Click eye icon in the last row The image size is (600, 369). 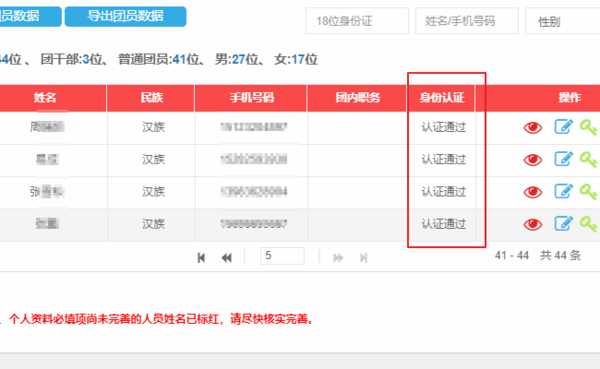point(533,224)
